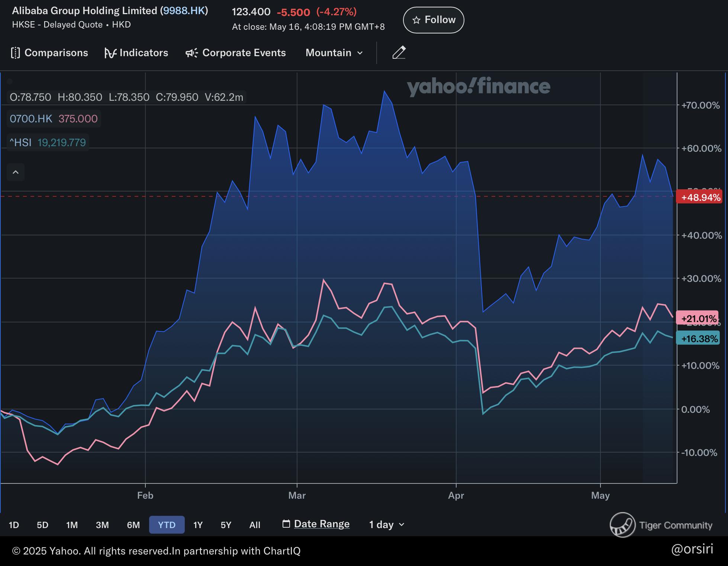Click the star Follow button

434,20
